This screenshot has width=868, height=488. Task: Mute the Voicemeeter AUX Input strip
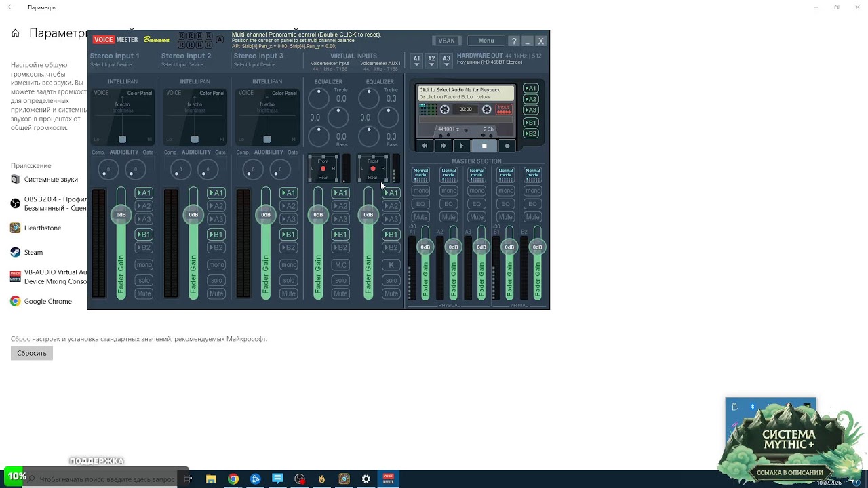391,294
